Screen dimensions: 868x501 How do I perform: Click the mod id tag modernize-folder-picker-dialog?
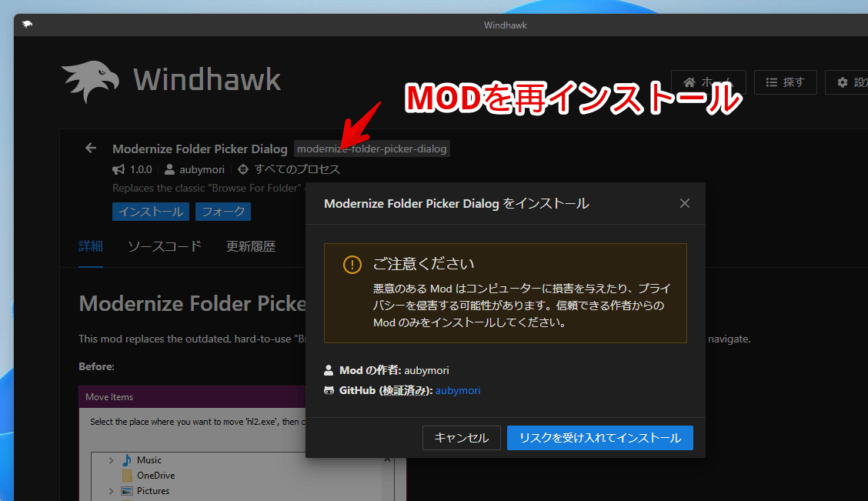click(x=372, y=149)
